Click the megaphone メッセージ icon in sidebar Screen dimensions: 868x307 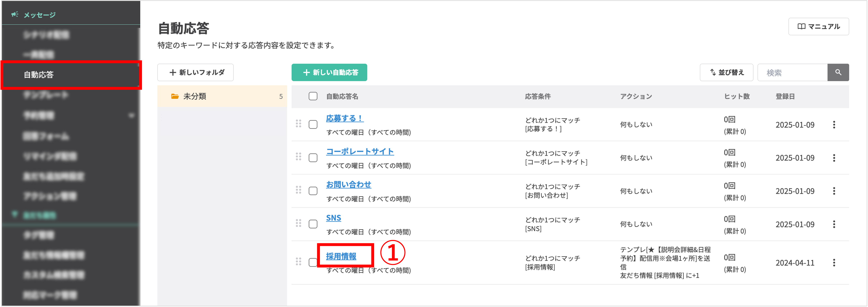pyautogui.click(x=15, y=15)
